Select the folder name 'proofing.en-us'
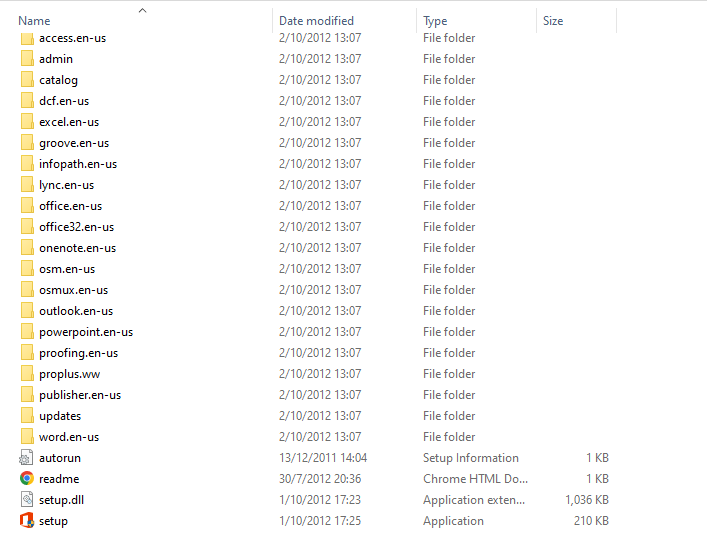 [x=78, y=353]
